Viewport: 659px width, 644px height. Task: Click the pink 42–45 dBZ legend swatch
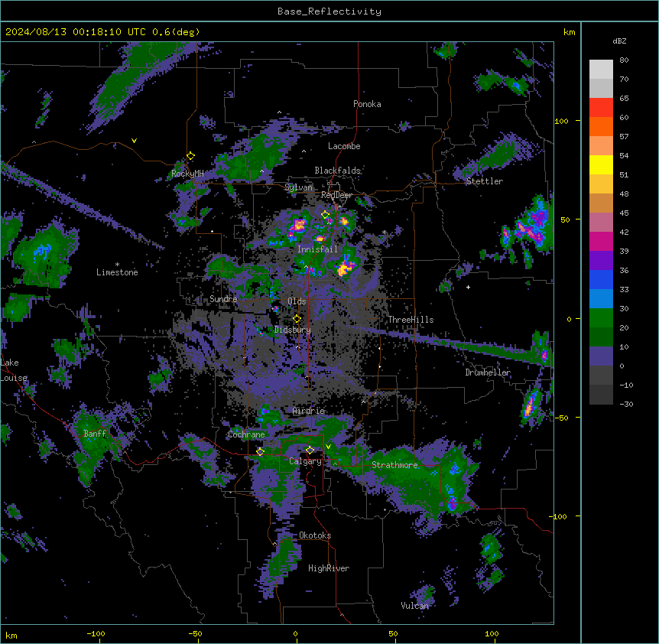click(601, 223)
